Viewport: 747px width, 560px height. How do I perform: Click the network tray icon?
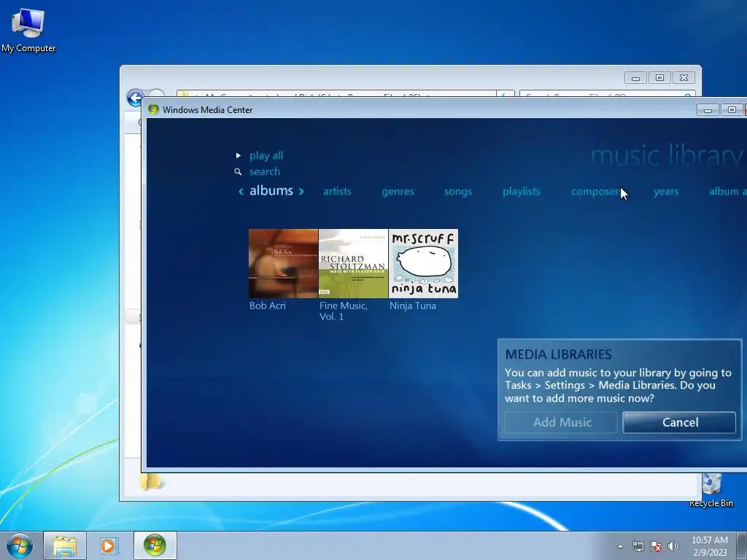[x=638, y=546]
